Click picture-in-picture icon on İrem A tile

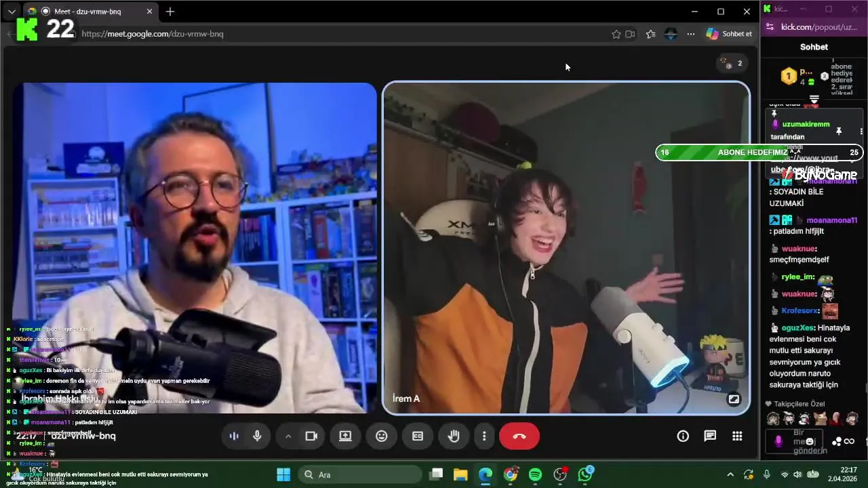tap(734, 399)
